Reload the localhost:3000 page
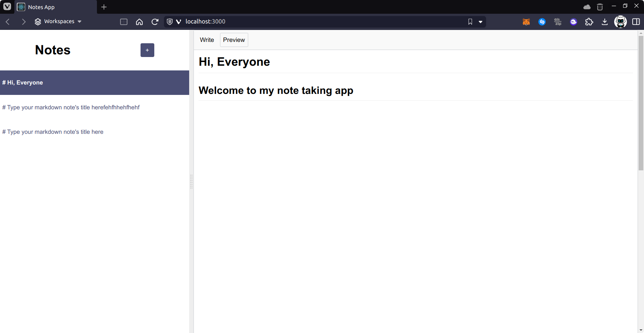The width and height of the screenshot is (644, 333). click(155, 21)
